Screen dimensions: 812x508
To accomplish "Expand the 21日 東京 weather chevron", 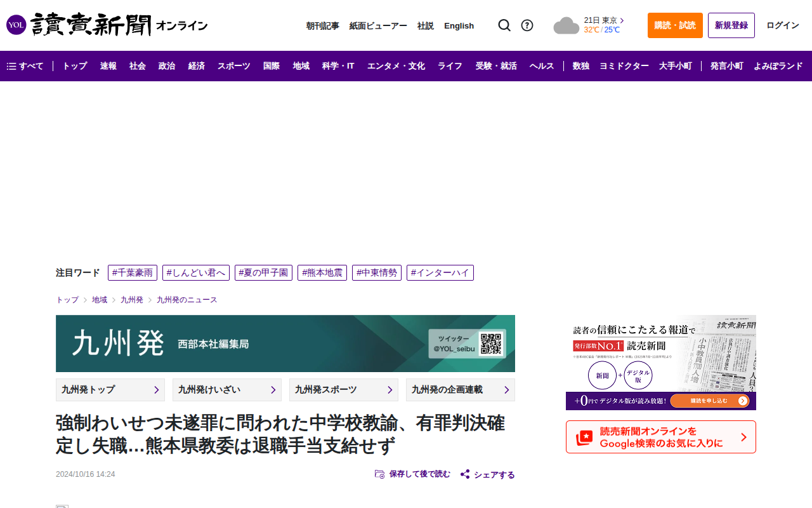I will (622, 20).
